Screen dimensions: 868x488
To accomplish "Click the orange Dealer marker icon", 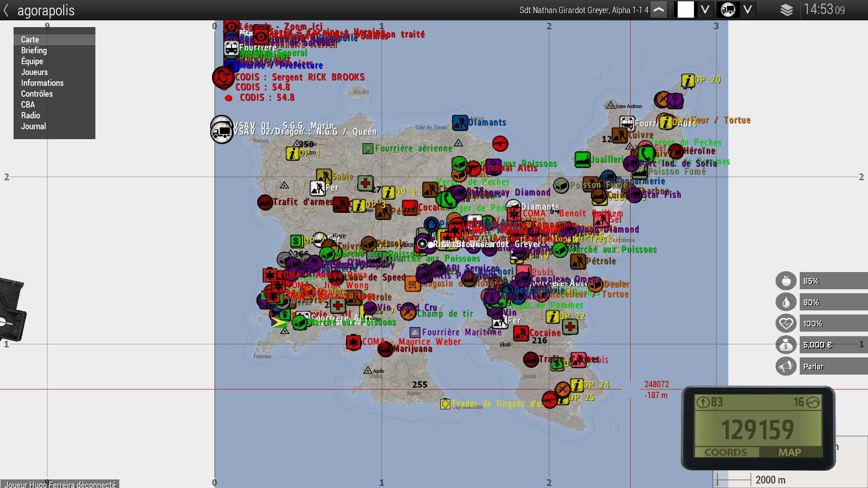I will tap(595, 284).
